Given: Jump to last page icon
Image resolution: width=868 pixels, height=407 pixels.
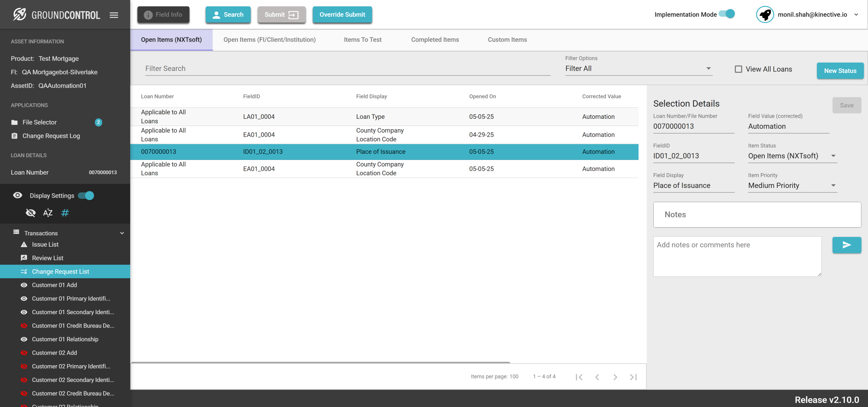Looking at the screenshot, I should click(x=633, y=377).
